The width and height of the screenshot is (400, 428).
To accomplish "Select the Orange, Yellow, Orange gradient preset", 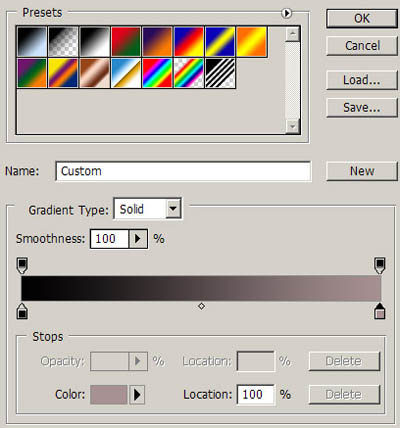I will click(x=252, y=42).
